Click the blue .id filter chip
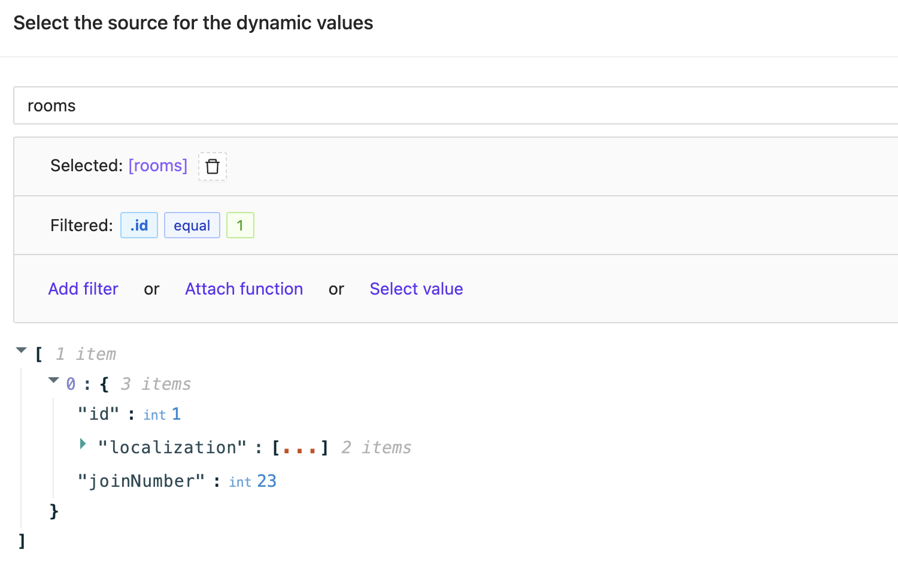The width and height of the screenshot is (898, 588). click(139, 225)
